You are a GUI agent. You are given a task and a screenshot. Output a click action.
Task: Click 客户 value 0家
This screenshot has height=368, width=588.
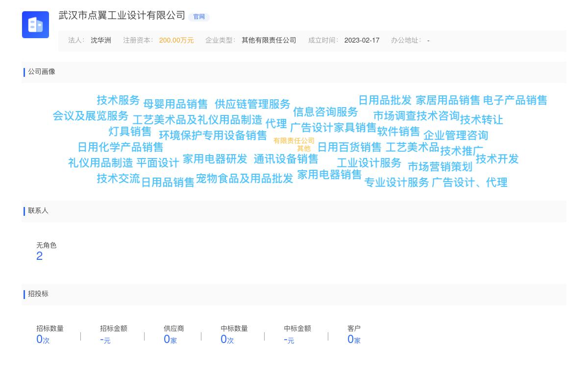click(354, 340)
